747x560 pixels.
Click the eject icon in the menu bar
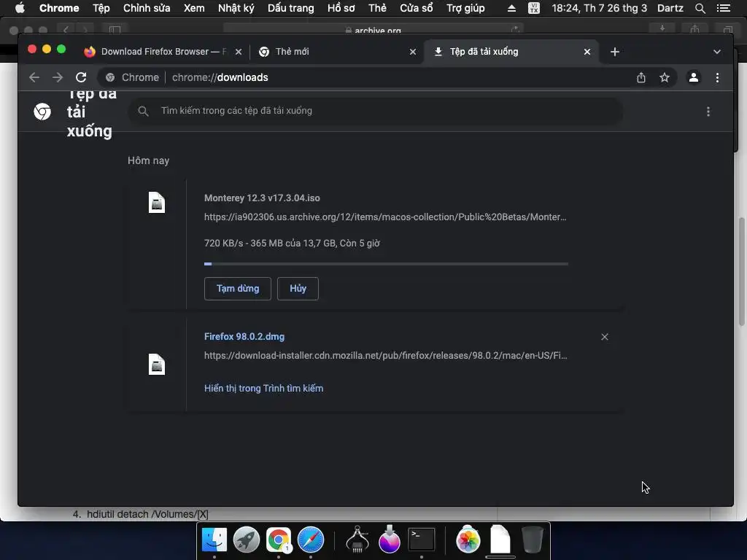coord(511,8)
